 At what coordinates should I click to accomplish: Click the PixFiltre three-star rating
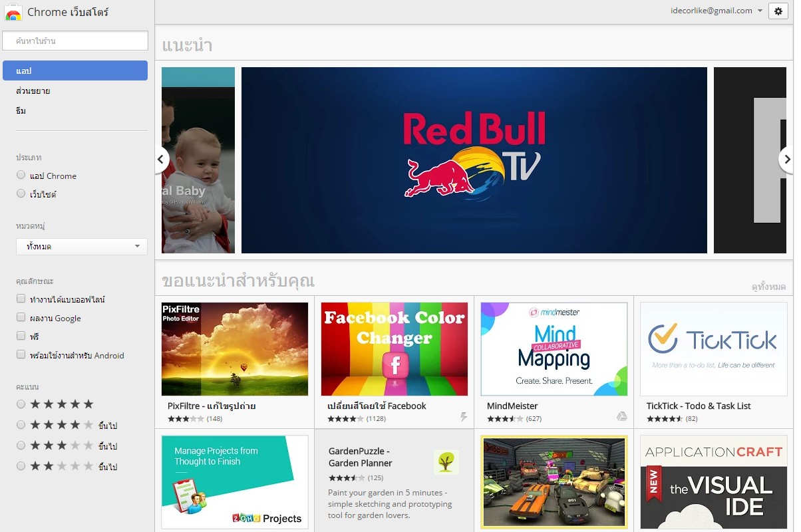pos(186,418)
